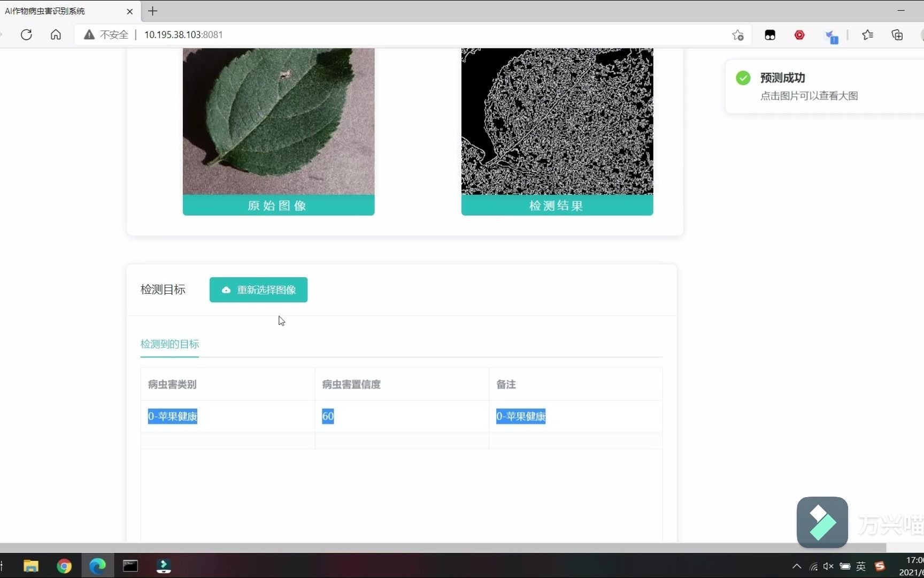The height and width of the screenshot is (578, 924).
Task: Open the terminal window from the taskbar
Action: click(x=130, y=566)
